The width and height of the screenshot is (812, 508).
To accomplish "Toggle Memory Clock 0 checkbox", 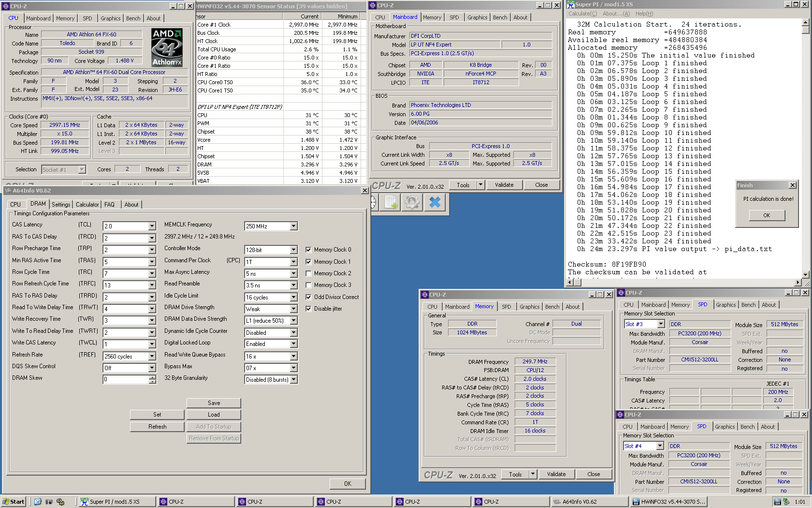I will coord(308,250).
